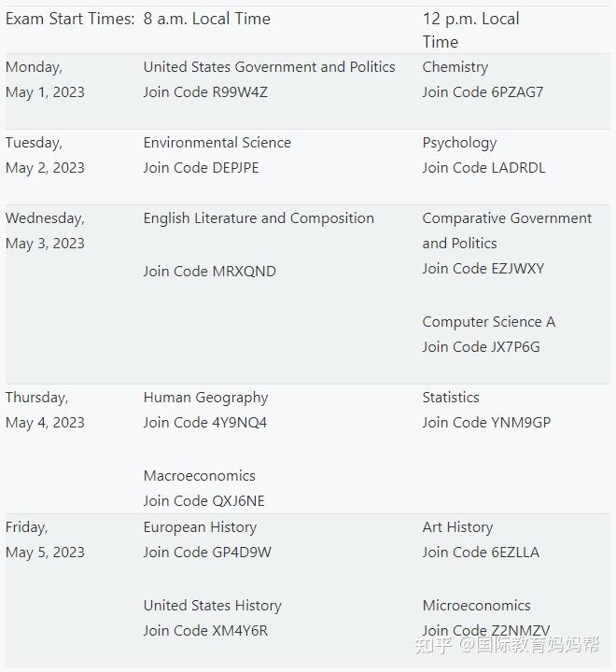Click Join Code 6PZAG7
616x672 pixels.
coord(483,92)
